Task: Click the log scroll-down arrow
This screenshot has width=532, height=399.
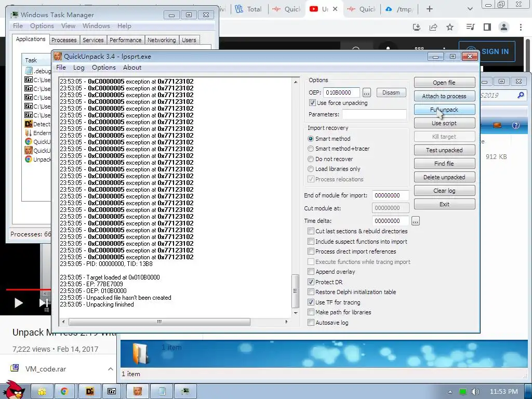Action: tap(296, 313)
